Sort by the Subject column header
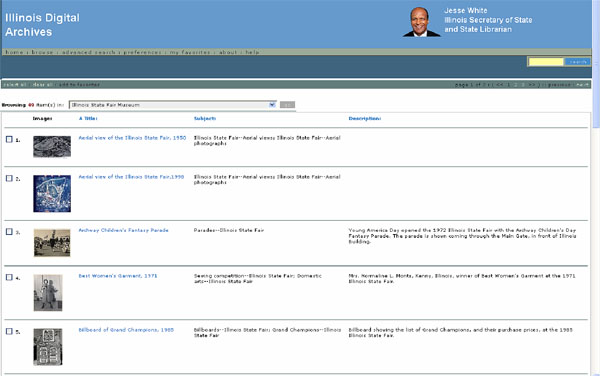Screen dimensions: 600x376 (x=205, y=118)
